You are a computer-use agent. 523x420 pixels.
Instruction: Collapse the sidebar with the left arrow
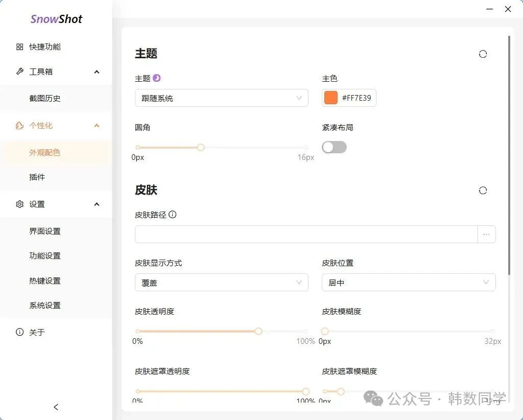(x=56, y=407)
